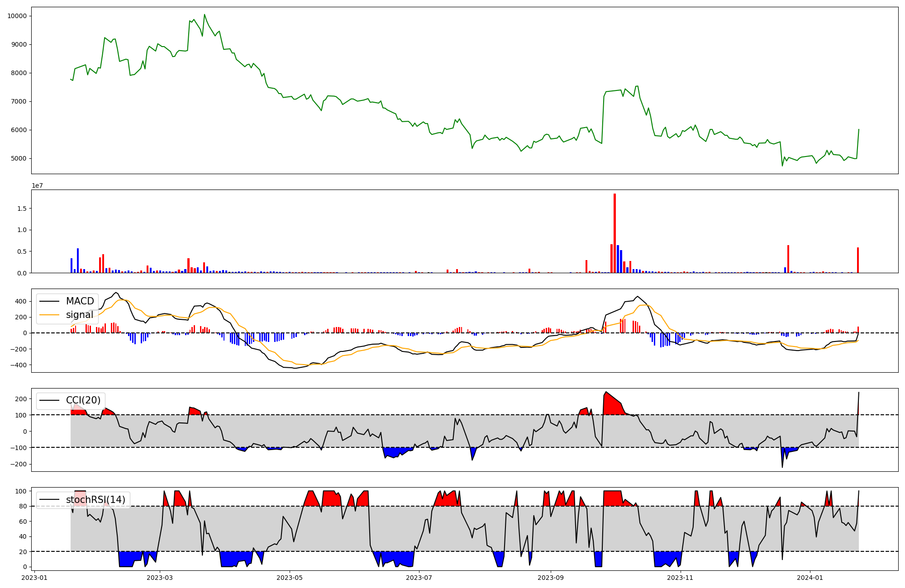
Task: Click the 2023-11 x-axis date label
Action: click(680, 578)
